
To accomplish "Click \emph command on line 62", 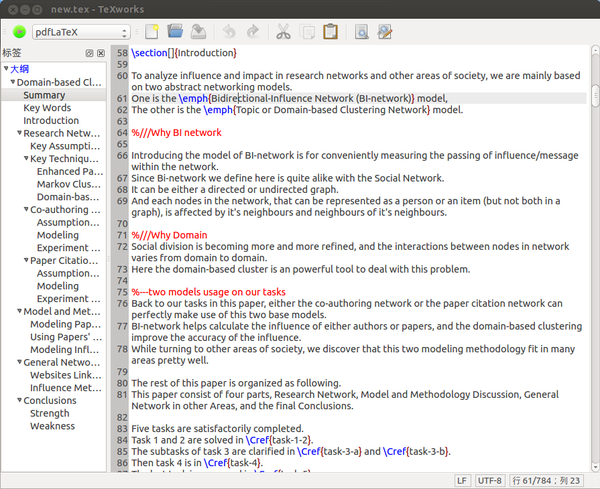I will coord(218,110).
